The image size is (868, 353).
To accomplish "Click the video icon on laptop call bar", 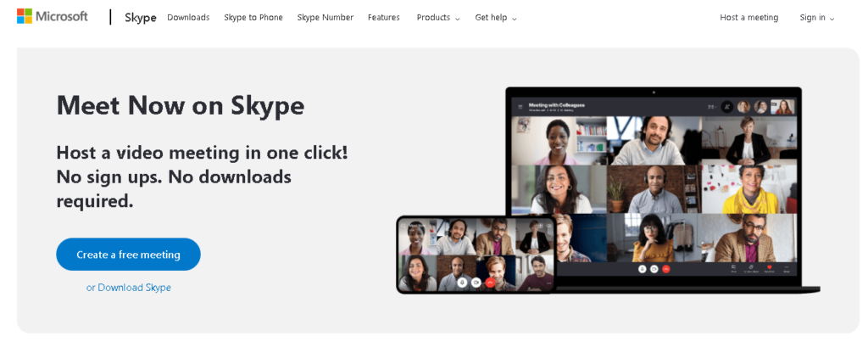I will 654,269.
